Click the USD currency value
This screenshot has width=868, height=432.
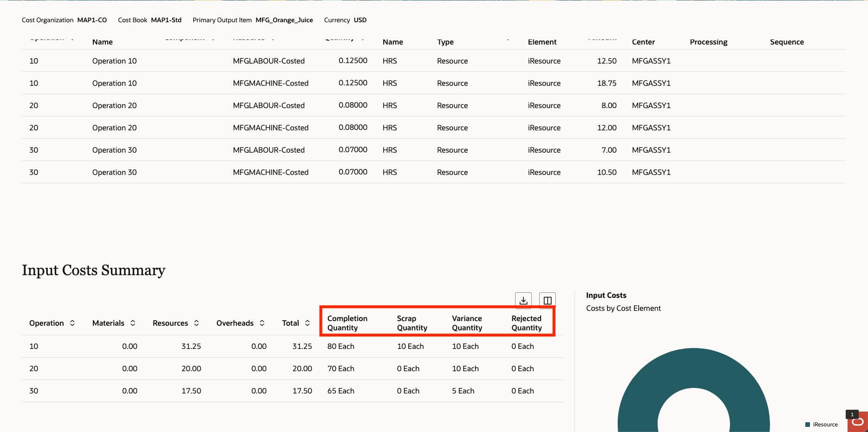(360, 20)
